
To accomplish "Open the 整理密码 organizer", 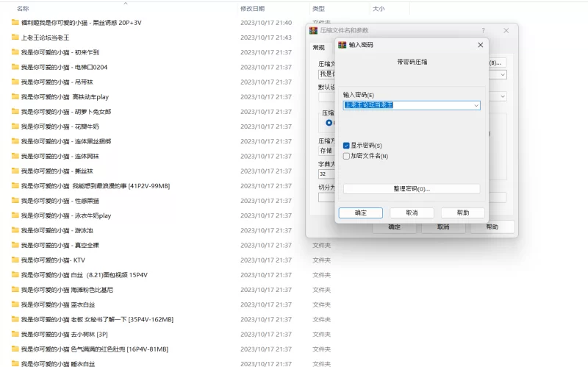I will point(411,189).
